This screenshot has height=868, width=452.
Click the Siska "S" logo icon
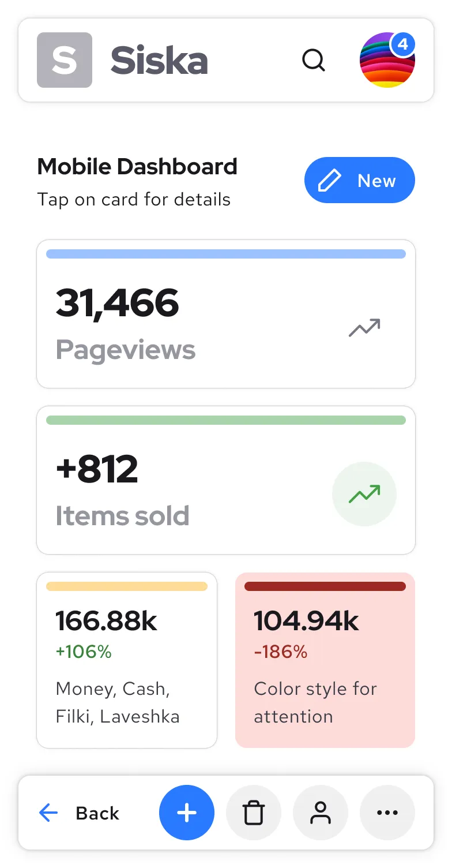coord(65,60)
